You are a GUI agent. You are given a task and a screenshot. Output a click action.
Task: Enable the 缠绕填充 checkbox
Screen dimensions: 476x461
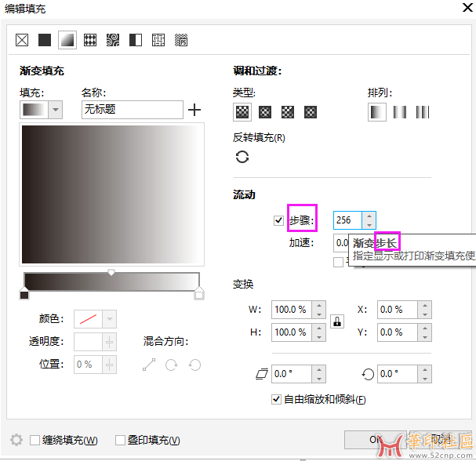[35, 440]
